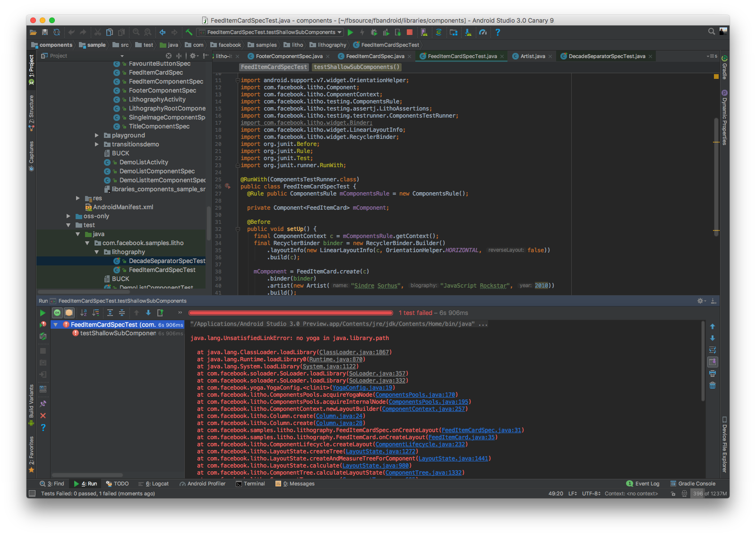
Task: Switch to FooterComponentSpec.java tab
Action: pyautogui.click(x=289, y=56)
